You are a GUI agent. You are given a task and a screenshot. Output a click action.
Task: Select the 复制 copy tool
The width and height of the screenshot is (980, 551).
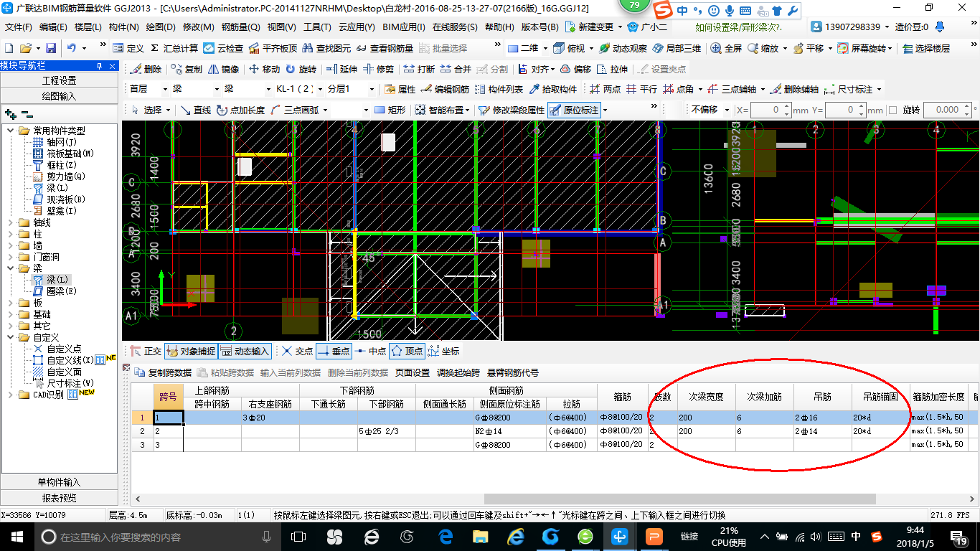tap(187, 69)
